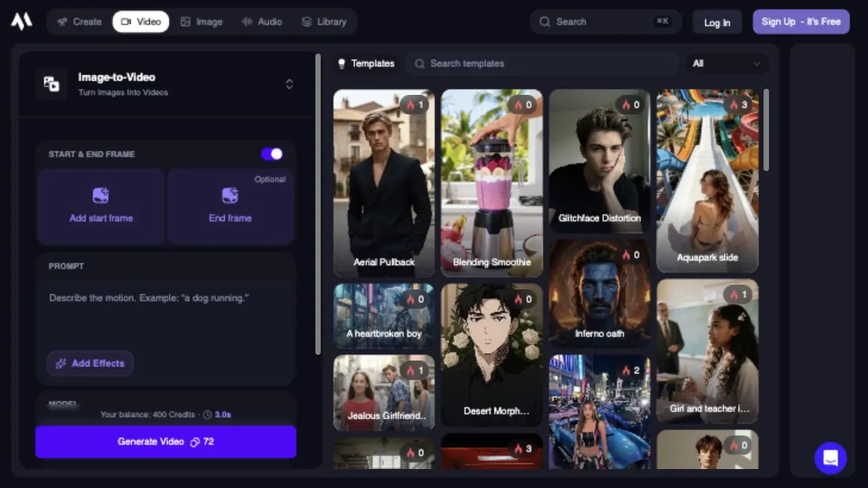Select the Jealous Girlfriend template
The height and width of the screenshot is (488, 868).
click(x=384, y=393)
